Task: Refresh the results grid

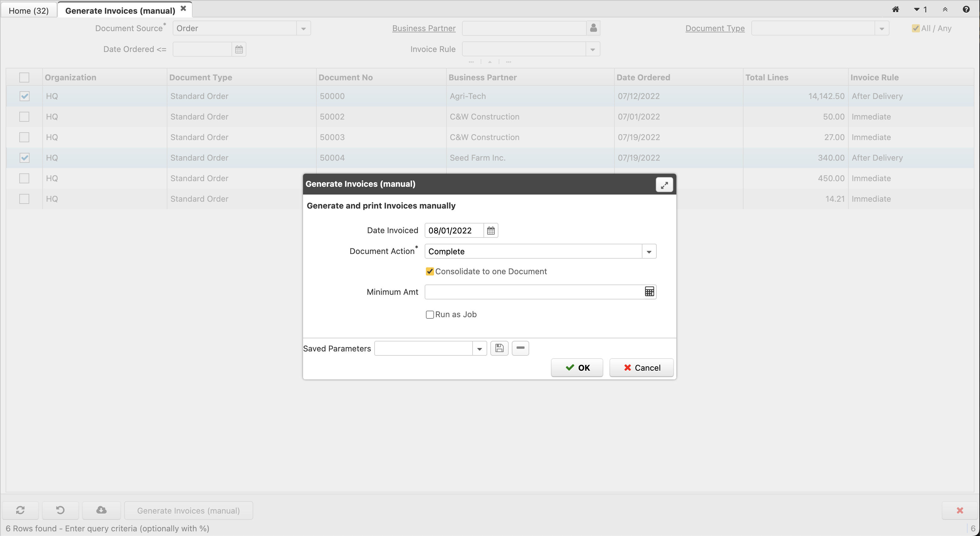Action: [x=21, y=510]
